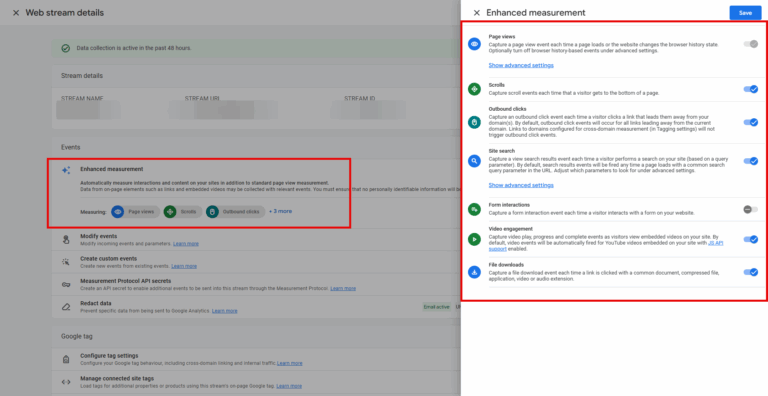
Task: Click the 'Stream details' heading
Action: [82, 76]
